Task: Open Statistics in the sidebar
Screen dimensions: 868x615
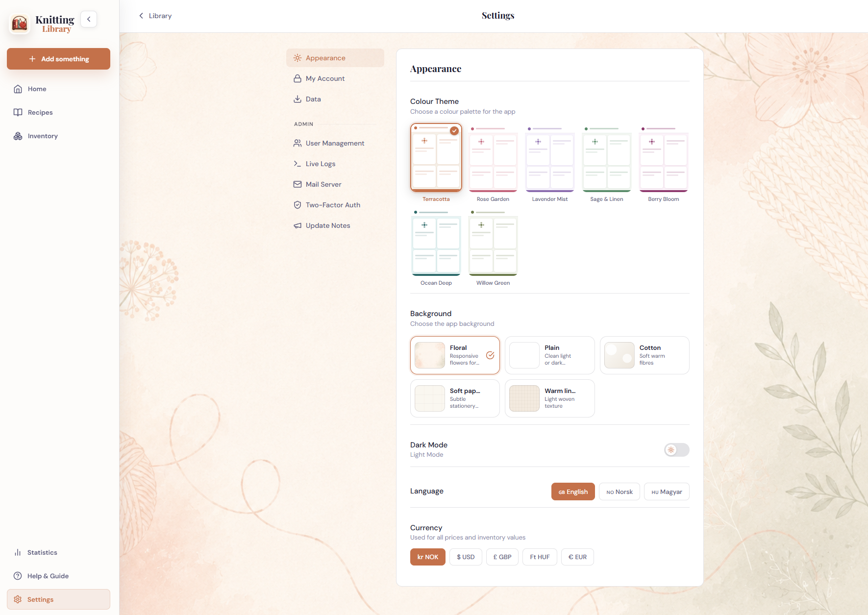Action: [x=58, y=552]
